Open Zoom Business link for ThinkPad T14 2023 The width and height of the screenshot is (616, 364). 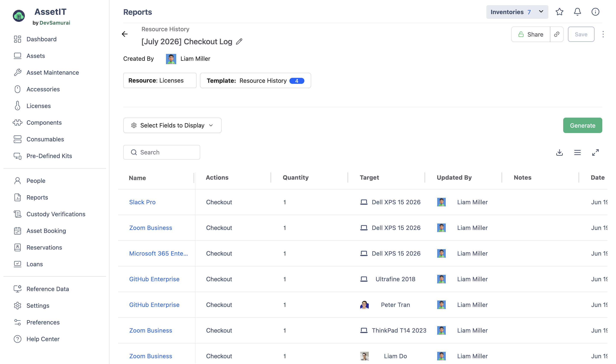point(150,330)
